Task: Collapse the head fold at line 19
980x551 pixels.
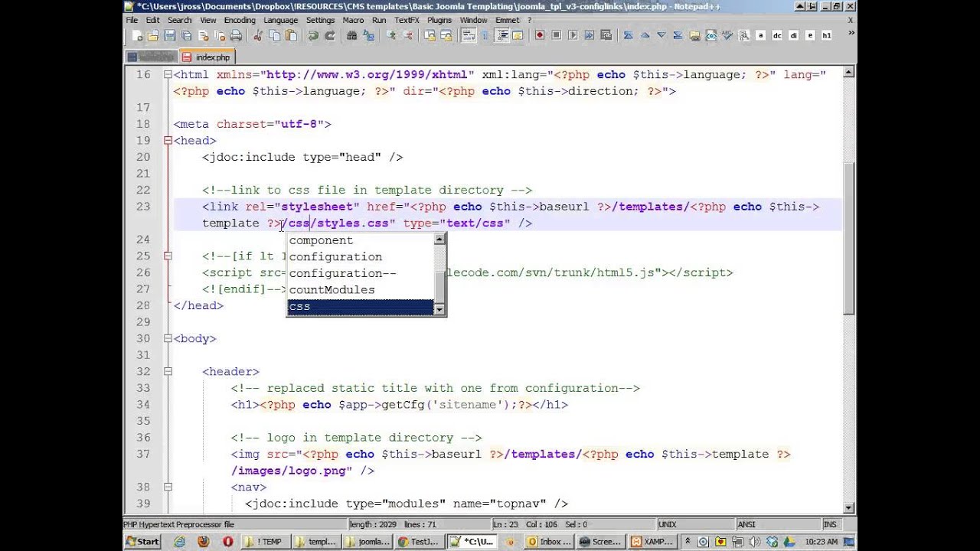Action: (168, 141)
